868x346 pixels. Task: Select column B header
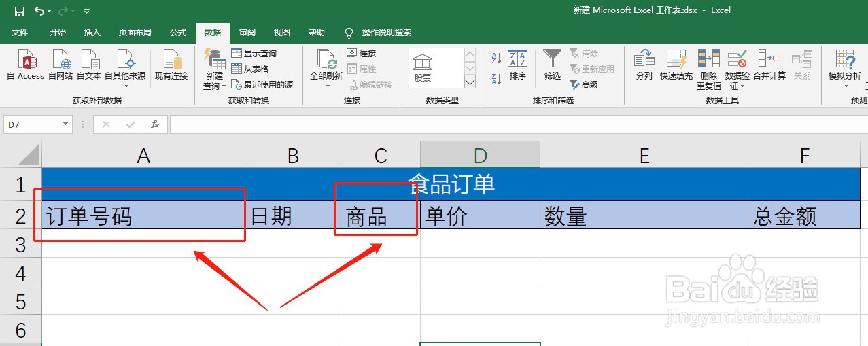tap(293, 155)
